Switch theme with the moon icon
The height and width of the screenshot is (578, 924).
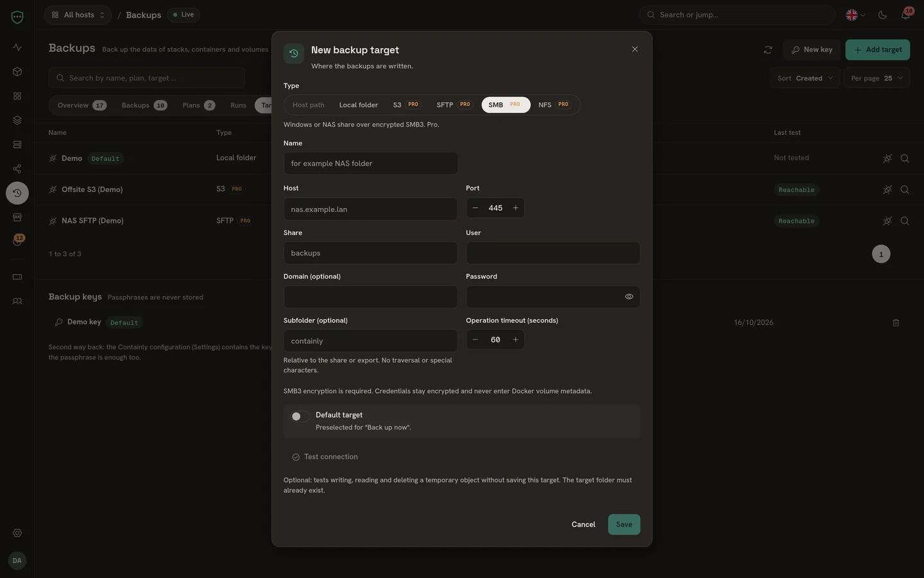click(882, 15)
